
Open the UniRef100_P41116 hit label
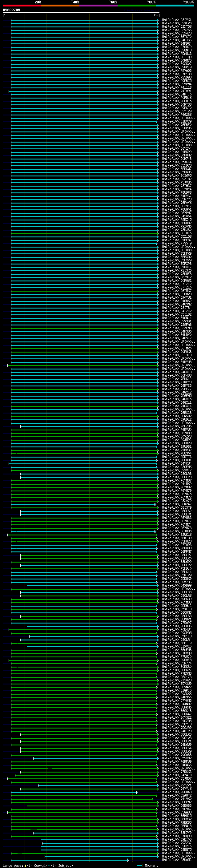(x=176, y=88)
